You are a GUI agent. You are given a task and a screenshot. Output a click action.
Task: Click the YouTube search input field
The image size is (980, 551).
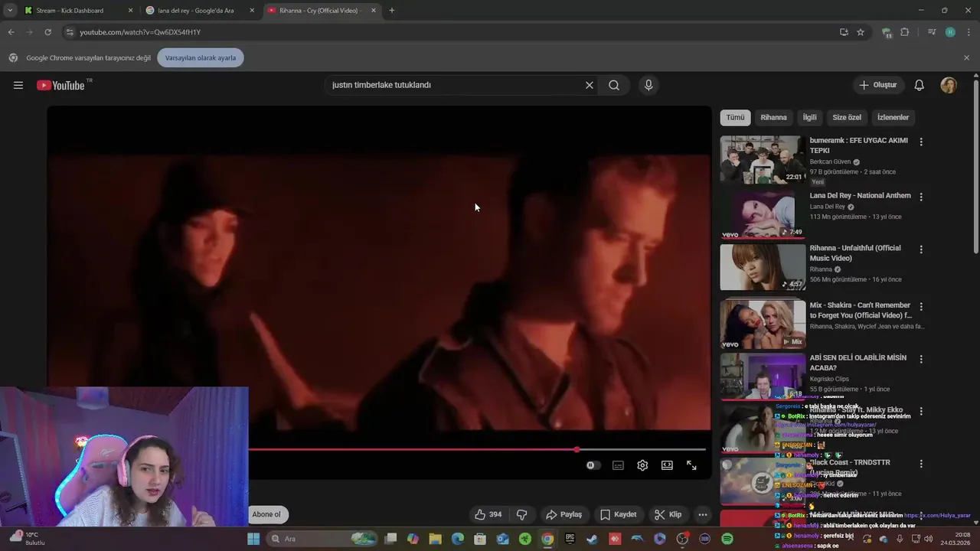pos(454,85)
